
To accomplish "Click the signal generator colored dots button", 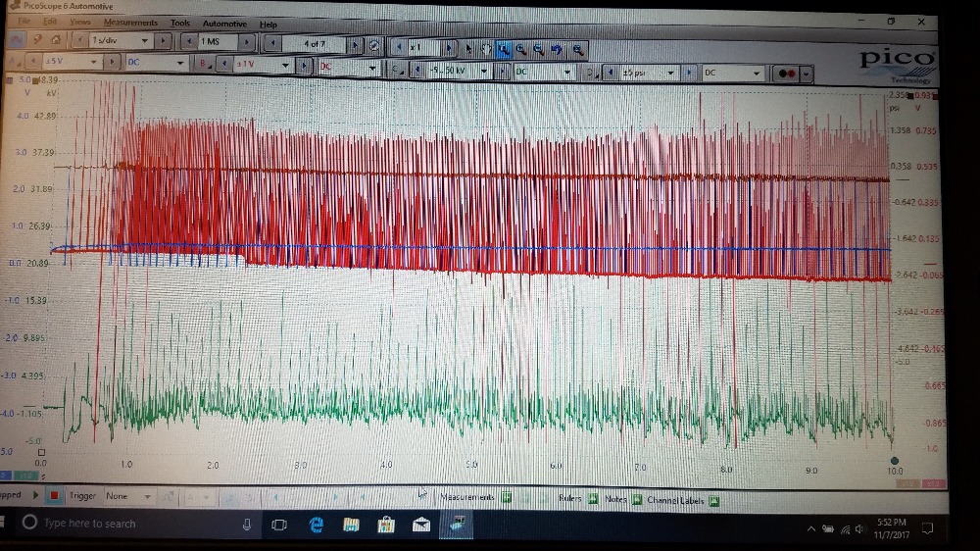I will (x=787, y=74).
